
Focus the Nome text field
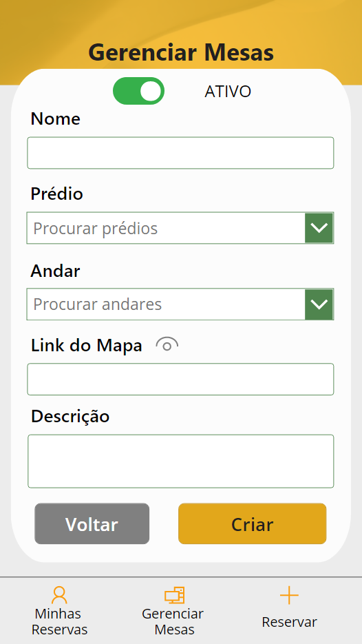[x=180, y=153]
